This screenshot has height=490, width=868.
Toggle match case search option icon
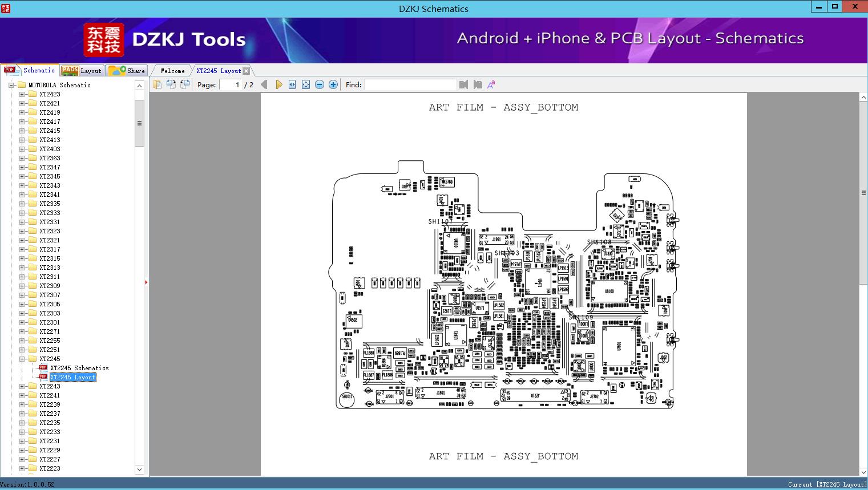coord(491,84)
